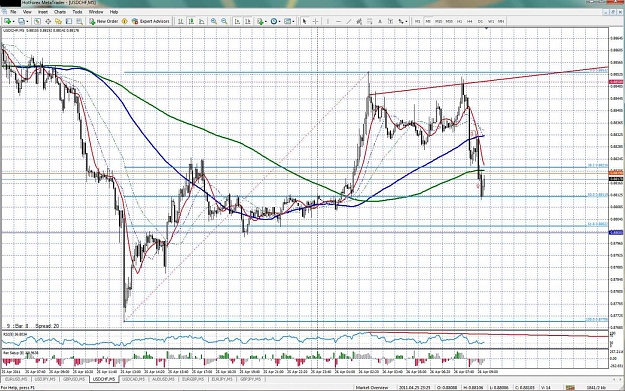625x391 pixels.
Task: Select the USDCHF,M5 chart tab
Action: (104, 379)
